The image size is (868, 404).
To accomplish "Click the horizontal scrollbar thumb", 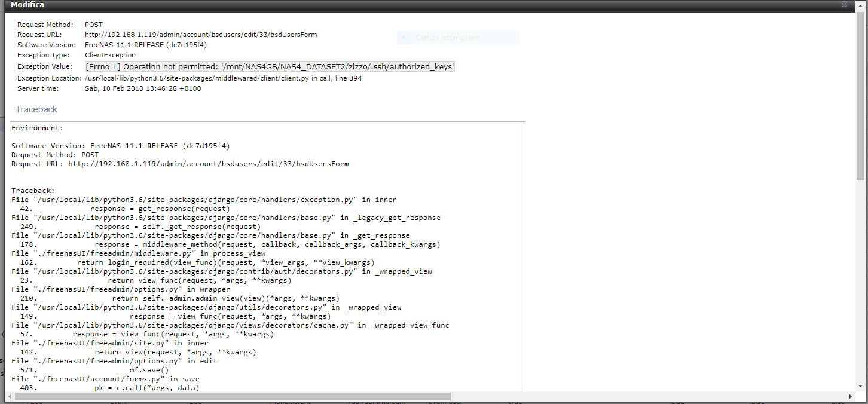I will point(233,396).
